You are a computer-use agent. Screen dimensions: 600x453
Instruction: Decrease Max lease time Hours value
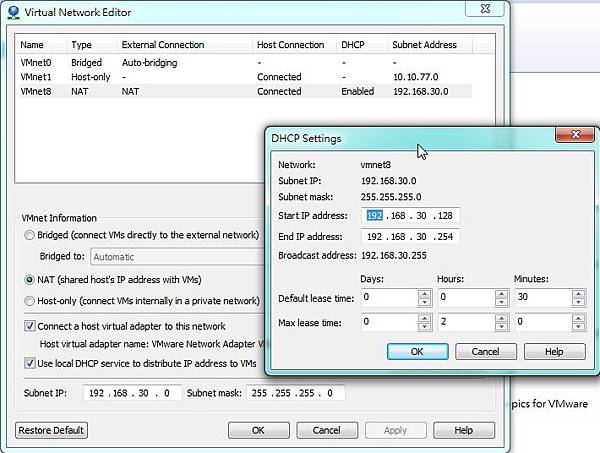501,326
